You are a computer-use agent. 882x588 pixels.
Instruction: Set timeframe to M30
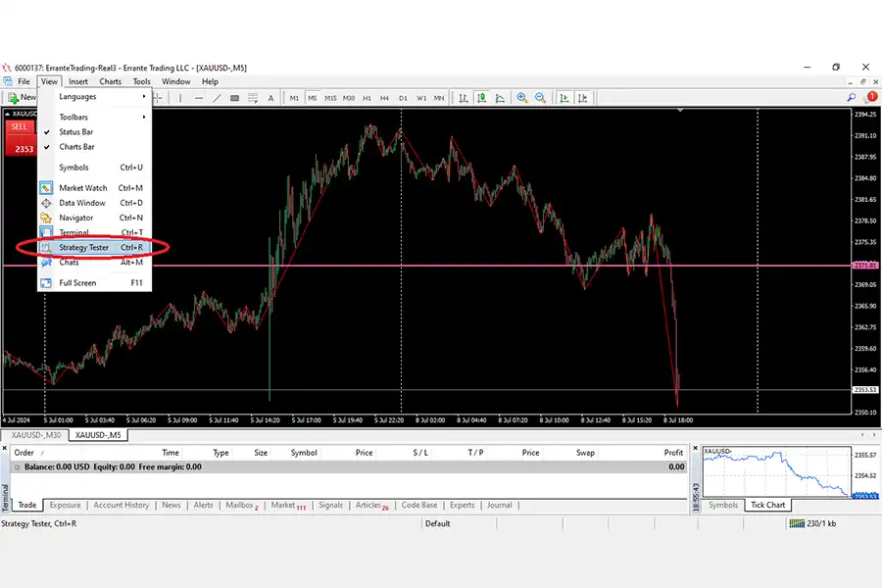349,98
